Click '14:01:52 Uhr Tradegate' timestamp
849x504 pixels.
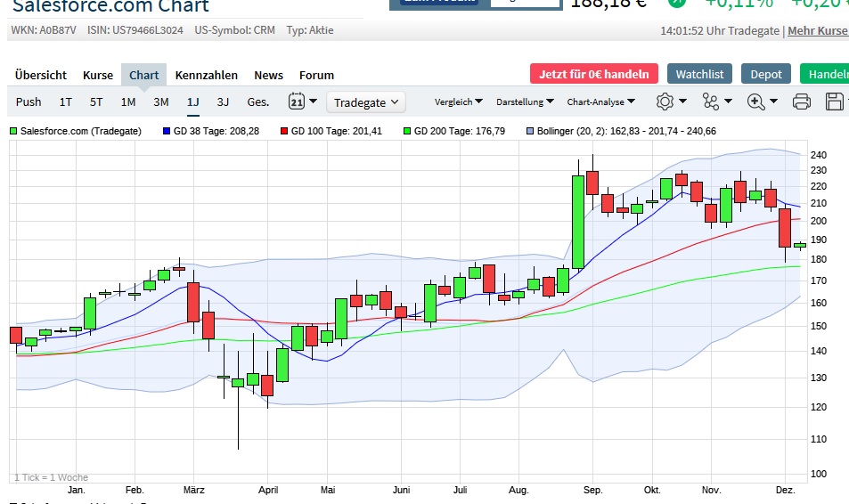coord(720,31)
